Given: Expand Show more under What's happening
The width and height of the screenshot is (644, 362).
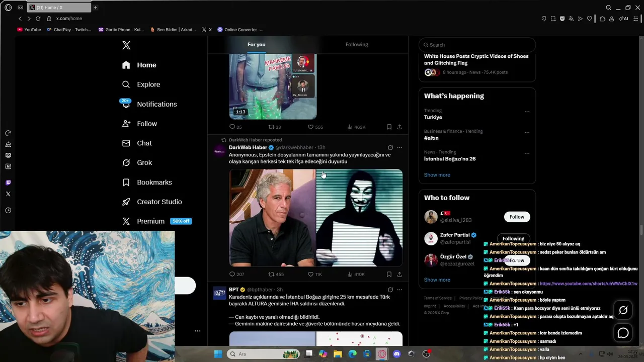Looking at the screenshot, I should (437, 175).
